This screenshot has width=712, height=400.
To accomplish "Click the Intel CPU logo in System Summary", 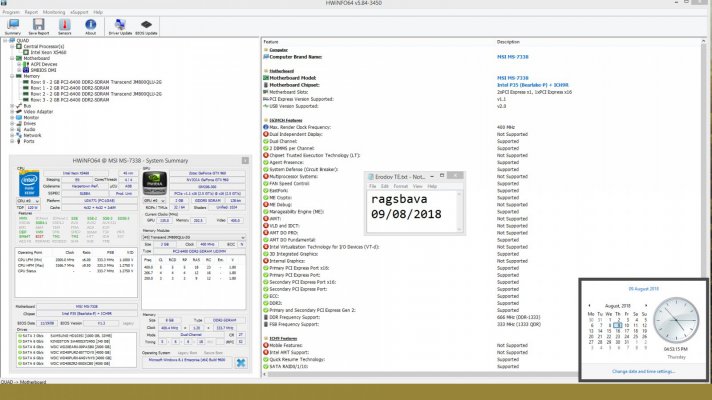I will (29, 183).
